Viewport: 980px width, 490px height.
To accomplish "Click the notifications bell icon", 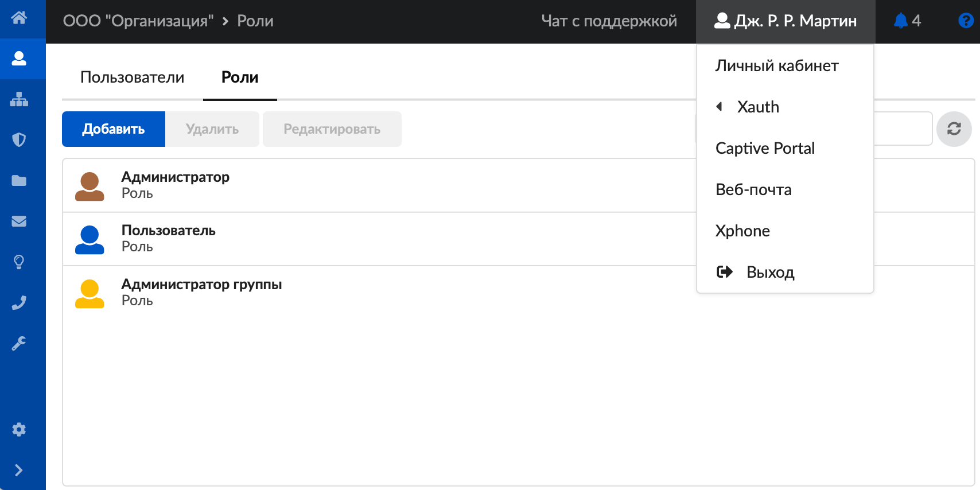I will 901,21.
